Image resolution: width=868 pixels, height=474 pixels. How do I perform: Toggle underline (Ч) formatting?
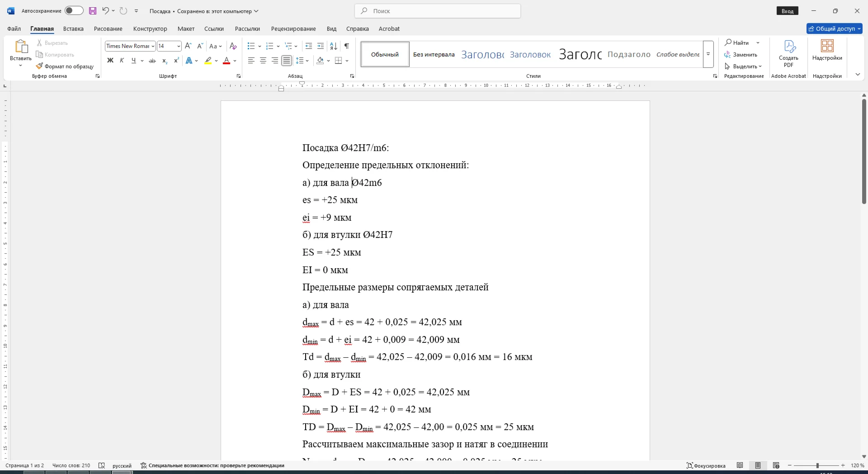(133, 61)
